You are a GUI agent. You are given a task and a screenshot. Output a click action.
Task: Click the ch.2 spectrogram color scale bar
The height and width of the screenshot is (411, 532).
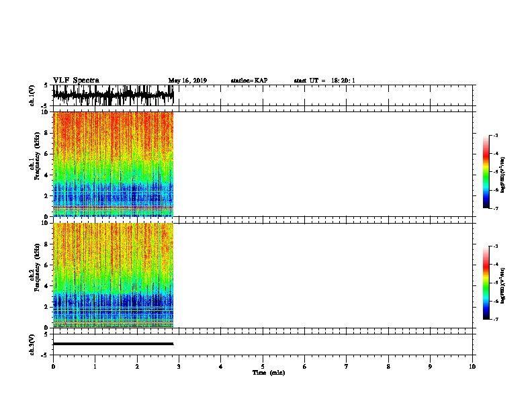click(x=486, y=283)
